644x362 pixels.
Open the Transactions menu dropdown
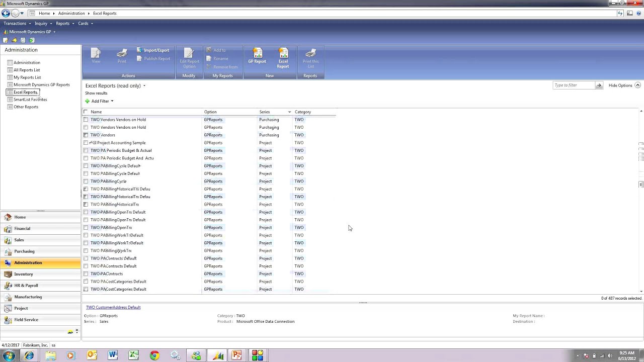tap(17, 23)
